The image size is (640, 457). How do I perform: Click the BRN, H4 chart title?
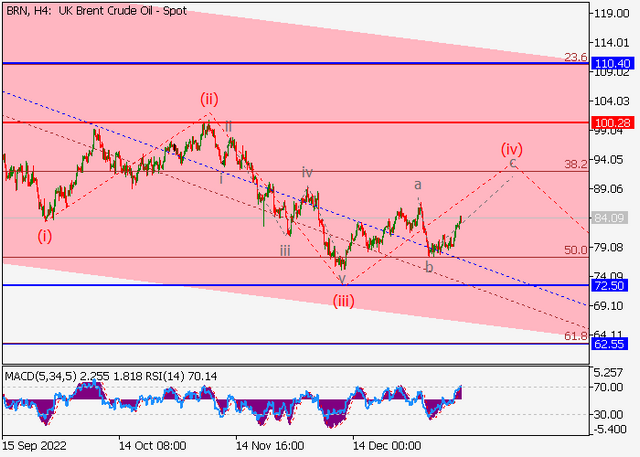(27, 11)
